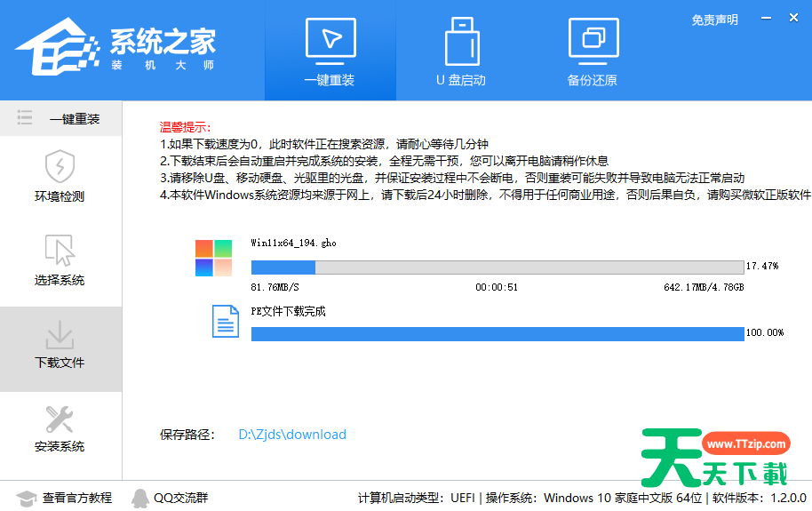The width and height of the screenshot is (812, 511).
Task: Switch to 一键重装 top tab label
Action: tap(330, 80)
